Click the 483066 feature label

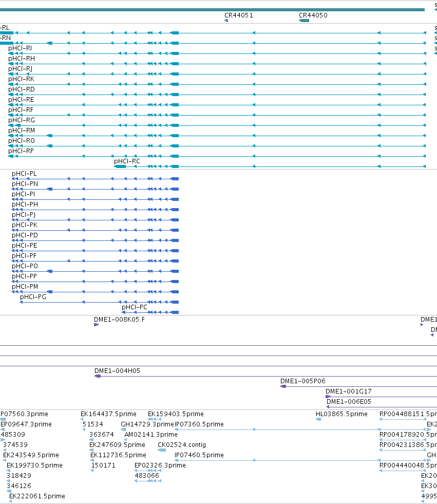pyautogui.click(x=147, y=476)
